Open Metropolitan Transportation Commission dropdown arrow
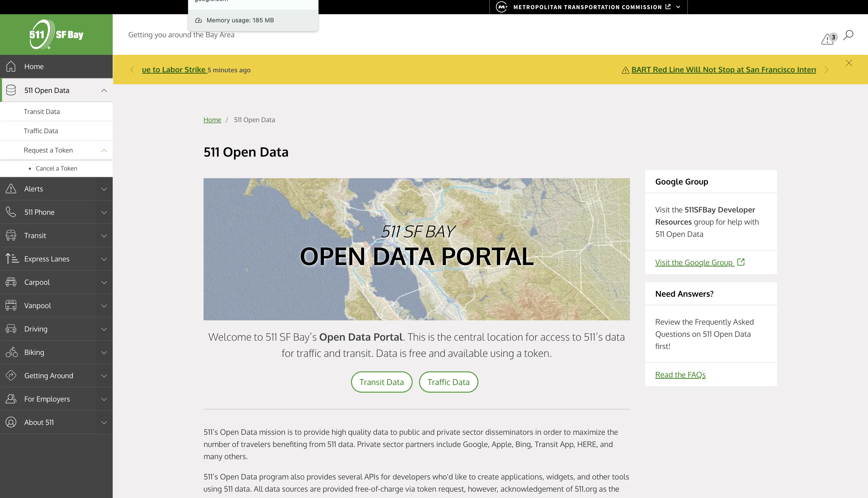The width and height of the screenshot is (868, 498). click(678, 7)
